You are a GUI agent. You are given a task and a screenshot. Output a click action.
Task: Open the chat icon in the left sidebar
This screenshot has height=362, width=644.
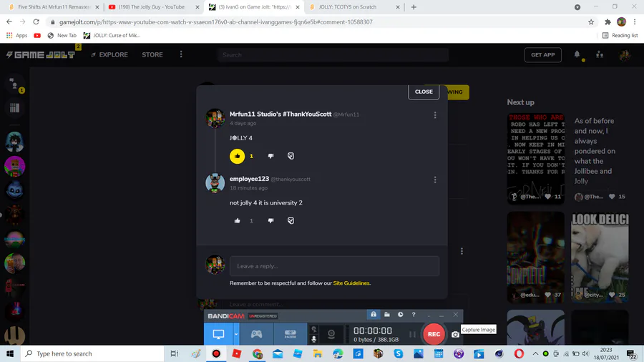tap(14, 84)
